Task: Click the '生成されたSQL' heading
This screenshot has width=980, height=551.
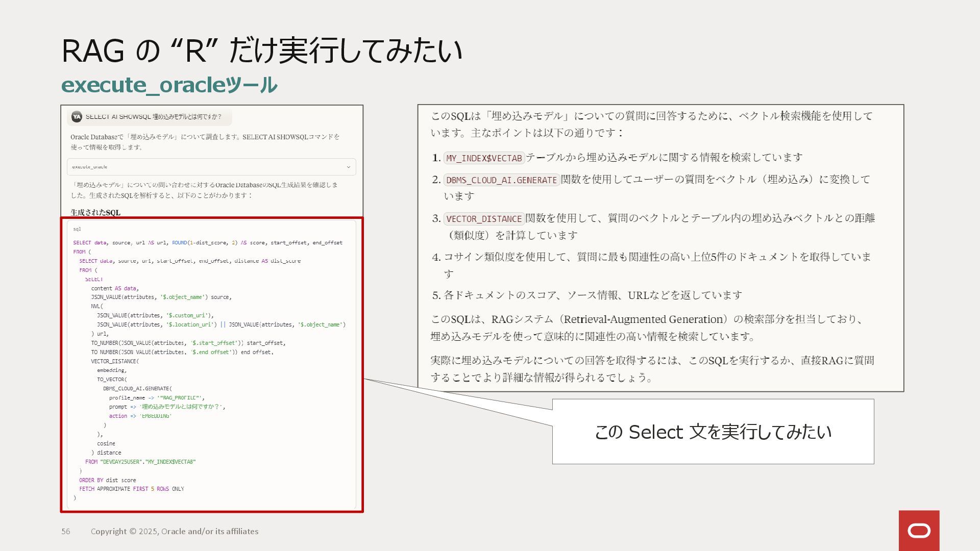Action: [95, 212]
